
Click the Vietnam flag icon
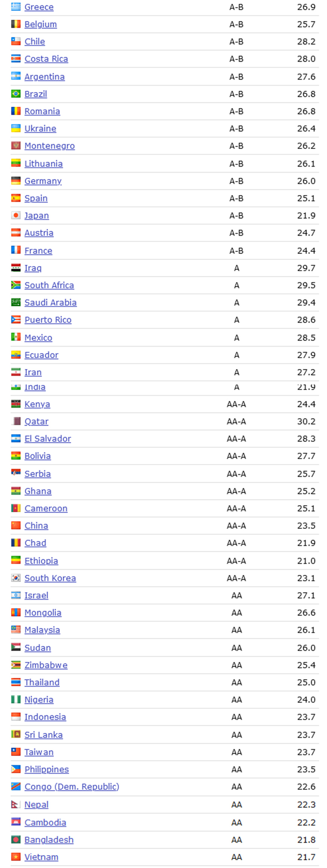[16, 857]
